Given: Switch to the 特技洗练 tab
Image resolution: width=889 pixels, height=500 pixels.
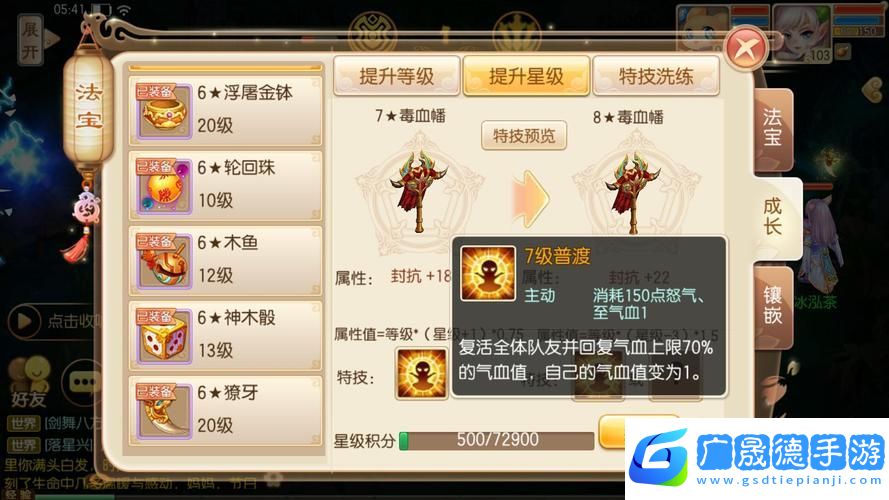Looking at the screenshot, I should 656,75.
